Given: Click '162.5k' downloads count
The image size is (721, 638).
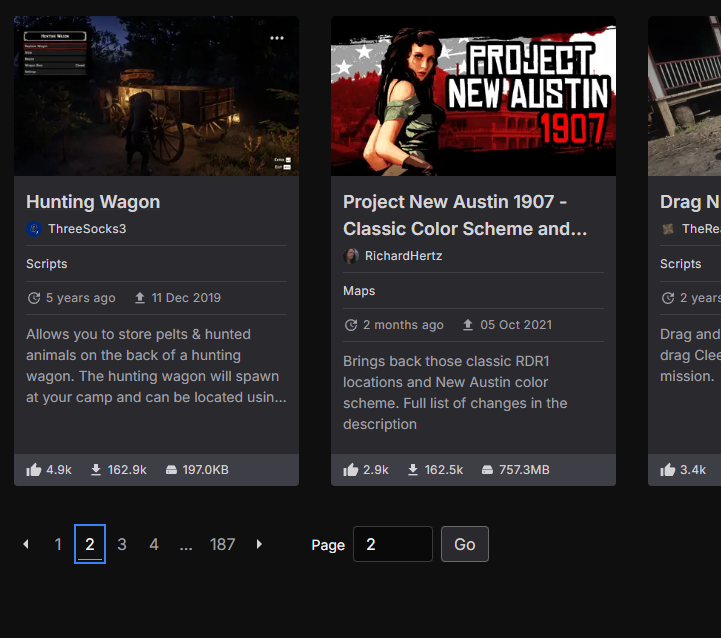Looking at the screenshot, I should click(x=444, y=470).
